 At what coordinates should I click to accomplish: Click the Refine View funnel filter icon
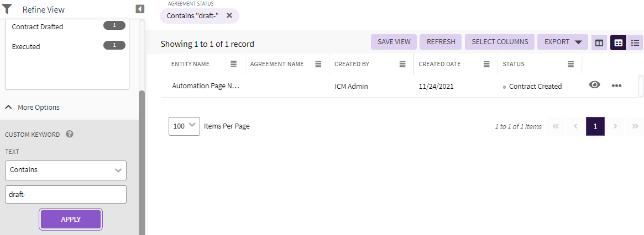click(x=8, y=9)
